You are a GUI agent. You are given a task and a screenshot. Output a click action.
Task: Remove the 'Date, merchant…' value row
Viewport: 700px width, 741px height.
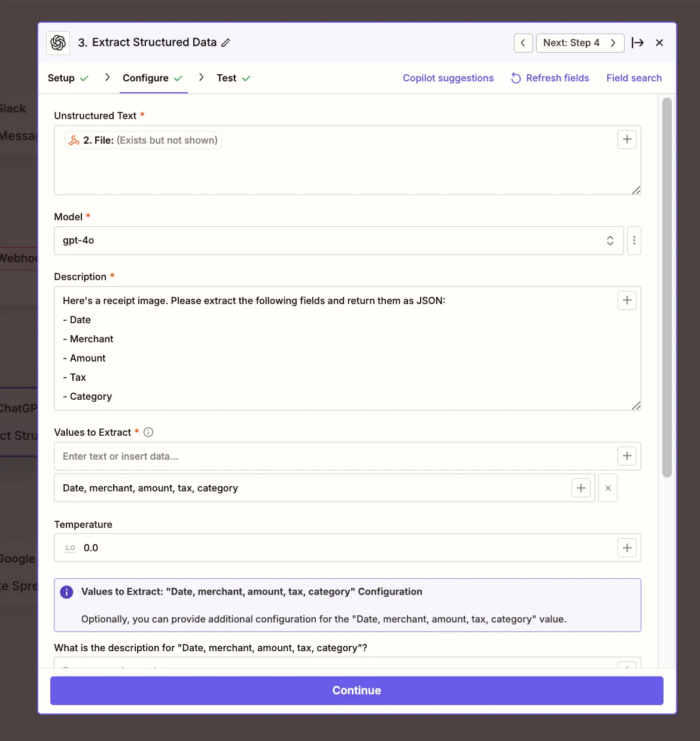coord(608,488)
